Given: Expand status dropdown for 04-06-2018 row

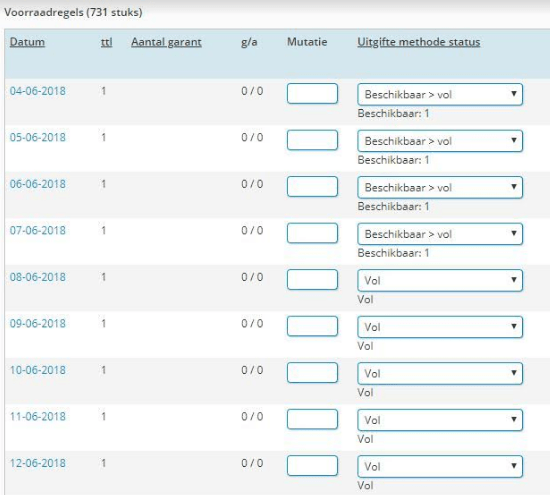Looking at the screenshot, I should click(440, 94).
